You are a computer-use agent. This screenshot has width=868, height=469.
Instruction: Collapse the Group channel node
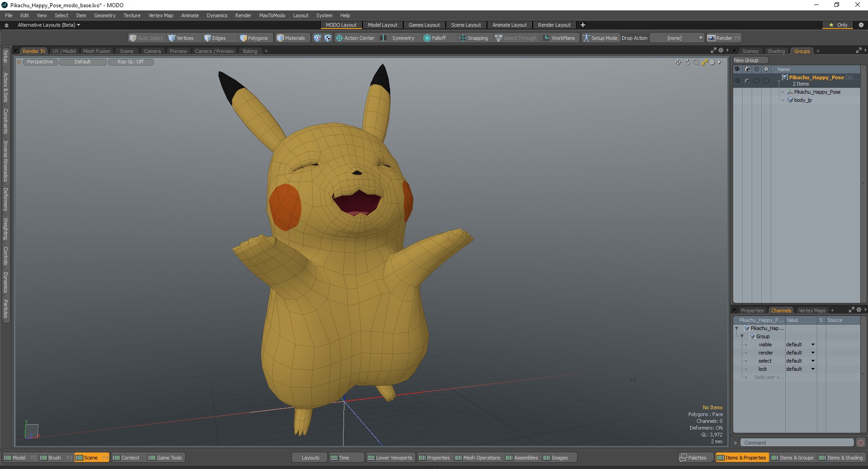pyautogui.click(x=742, y=336)
